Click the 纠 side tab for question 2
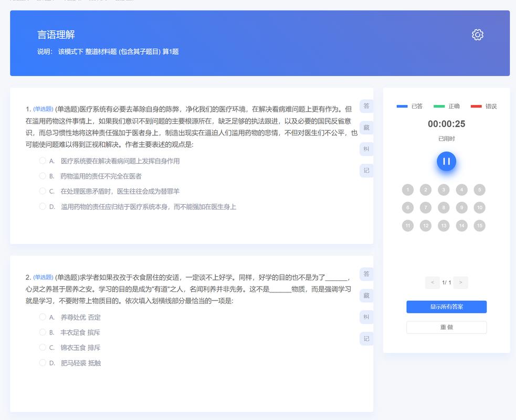The height and width of the screenshot is (420, 516). (x=366, y=317)
